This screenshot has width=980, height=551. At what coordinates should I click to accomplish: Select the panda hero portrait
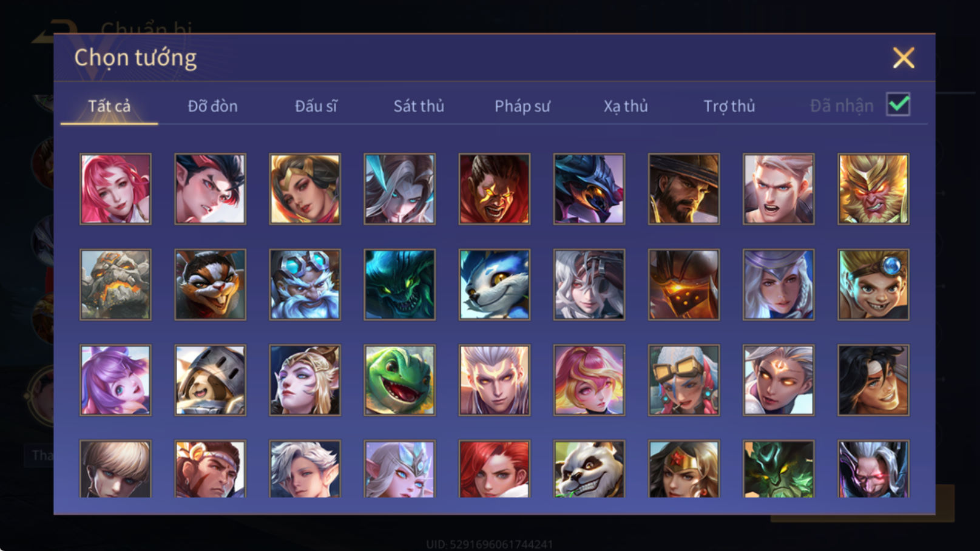pyautogui.click(x=589, y=469)
